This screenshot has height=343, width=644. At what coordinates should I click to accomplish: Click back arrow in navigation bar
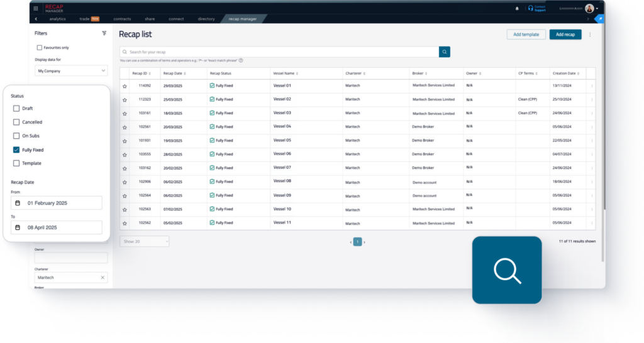pyautogui.click(x=36, y=19)
